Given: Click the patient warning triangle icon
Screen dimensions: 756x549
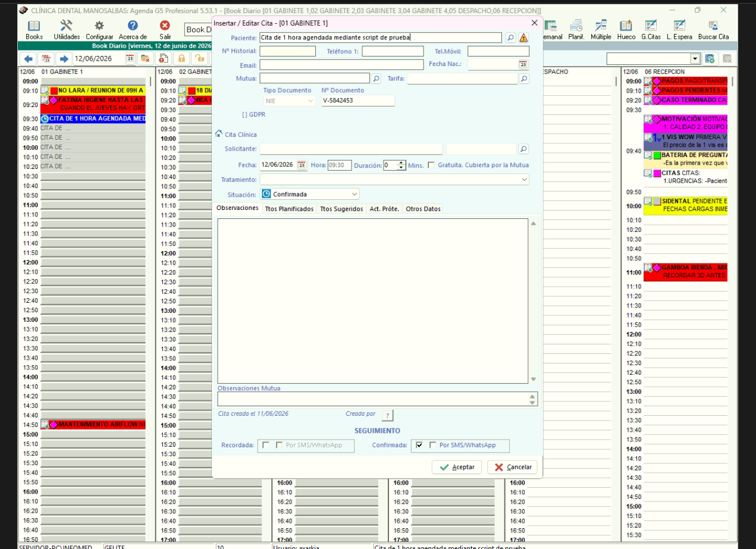Looking at the screenshot, I should (523, 37).
